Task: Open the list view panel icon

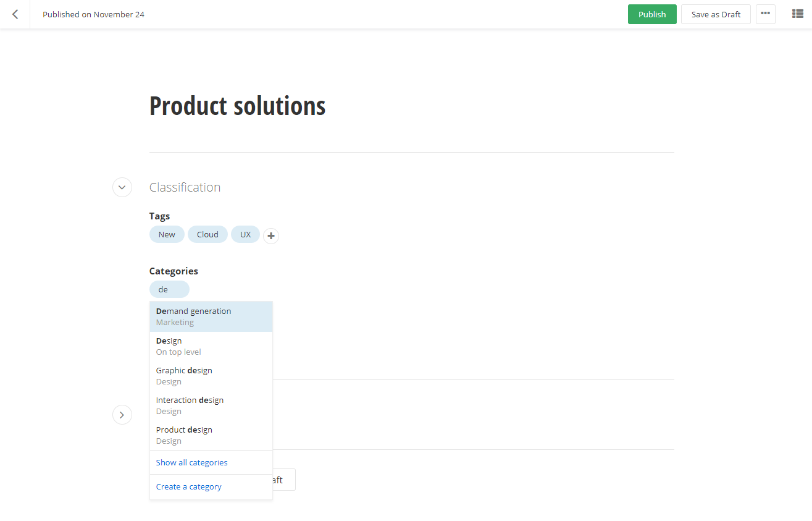Action: 797,14
